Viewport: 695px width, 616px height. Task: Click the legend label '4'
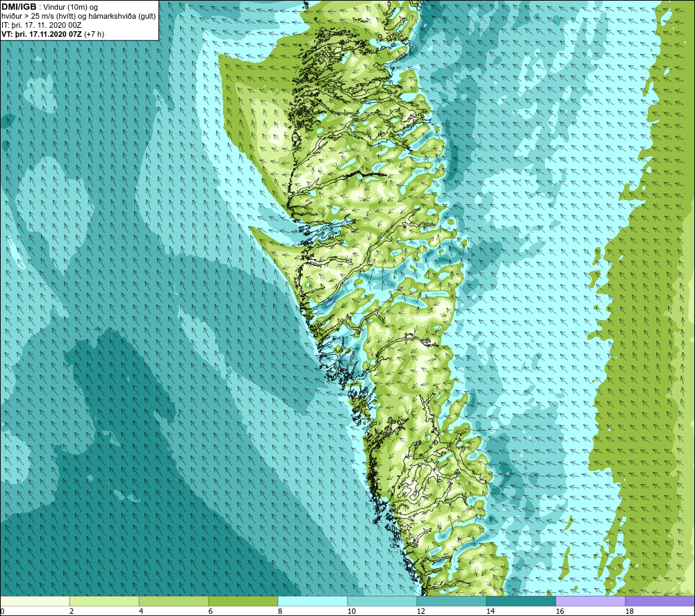click(x=141, y=611)
